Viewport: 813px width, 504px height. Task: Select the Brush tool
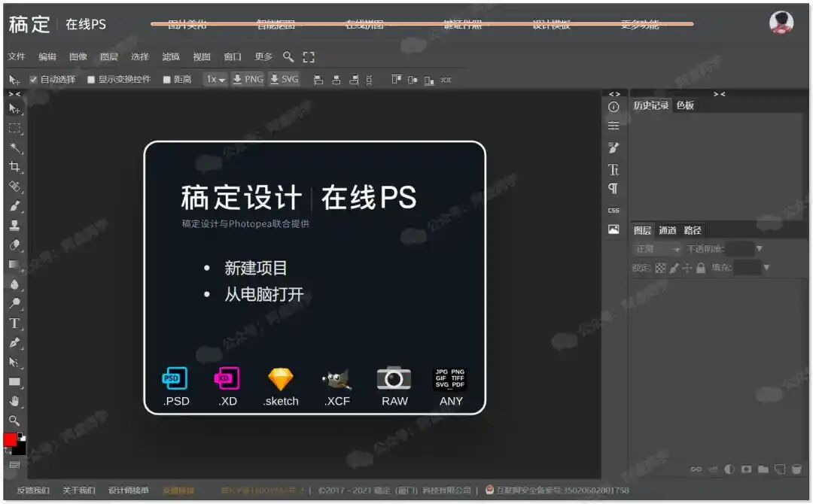click(14, 206)
